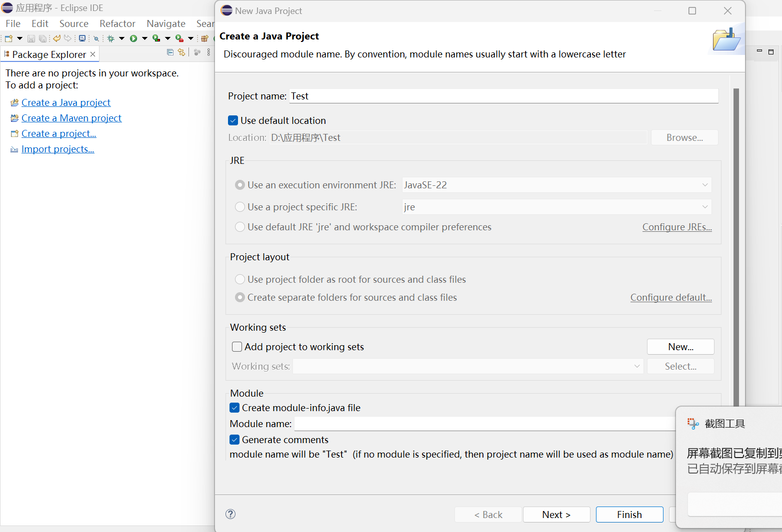Image resolution: width=782 pixels, height=532 pixels.
Task: Toggle Link with Editor icon
Action: (x=181, y=52)
